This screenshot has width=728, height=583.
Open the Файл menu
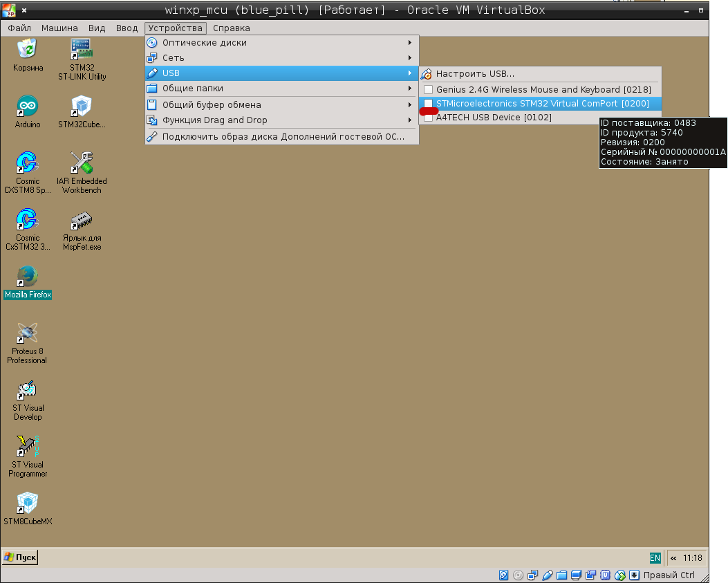click(x=19, y=28)
